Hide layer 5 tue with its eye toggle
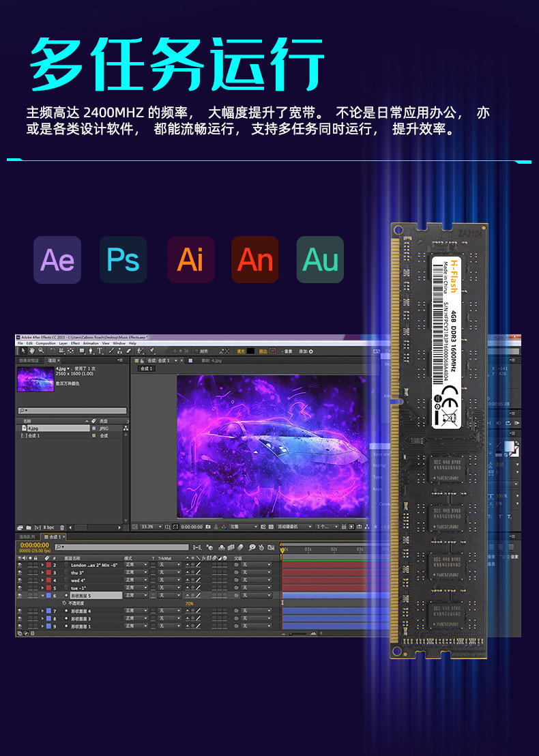Screen dimensions: 539x756 [x=20, y=587]
